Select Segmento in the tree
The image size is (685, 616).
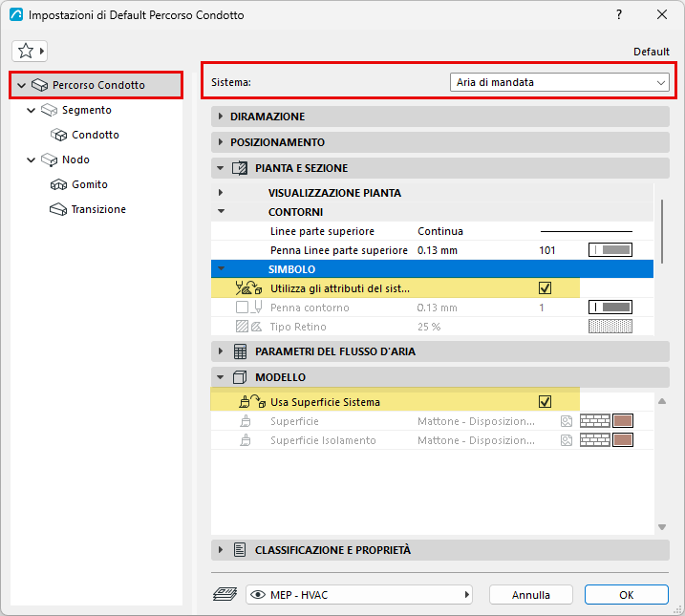87,110
